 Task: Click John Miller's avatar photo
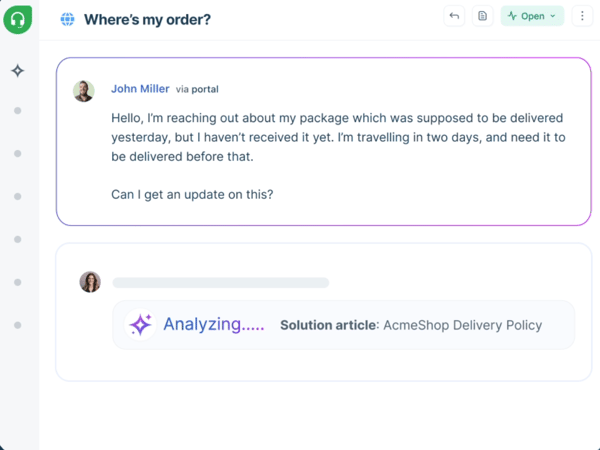click(84, 91)
